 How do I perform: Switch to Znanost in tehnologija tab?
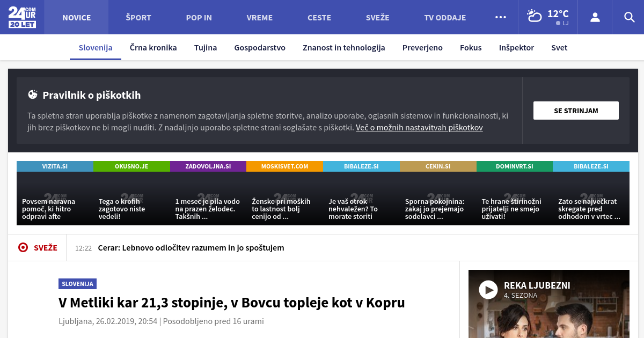343,48
